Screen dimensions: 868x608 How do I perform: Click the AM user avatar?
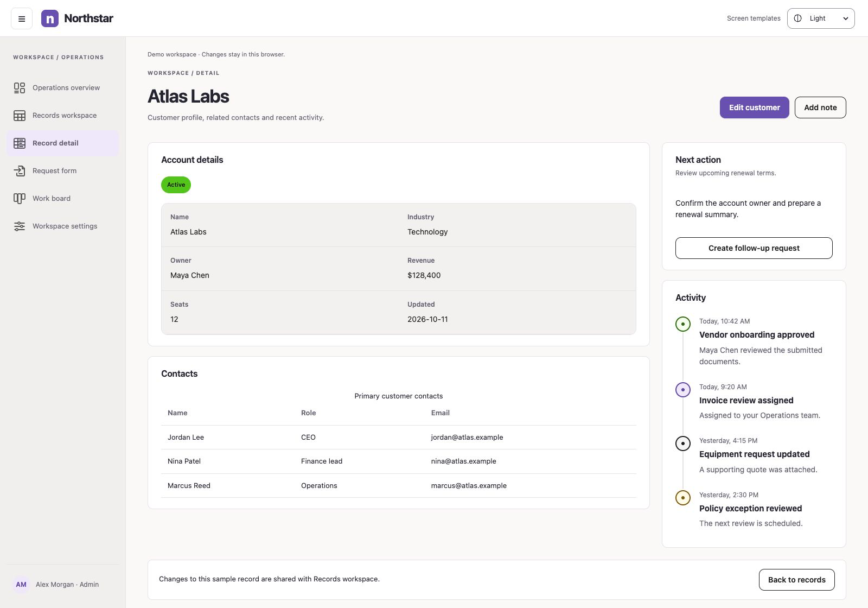tap(21, 585)
